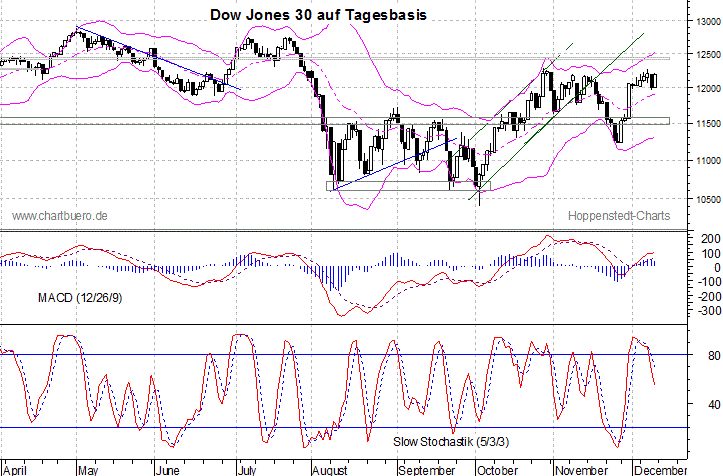The image size is (723, 476).
Task: Click the MACD axis value -200
Action: (x=708, y=297)
